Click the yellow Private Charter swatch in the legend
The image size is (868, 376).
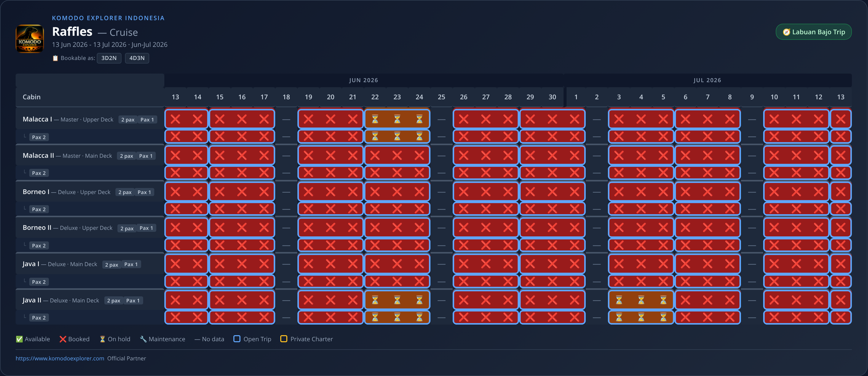tap(284, 339)
